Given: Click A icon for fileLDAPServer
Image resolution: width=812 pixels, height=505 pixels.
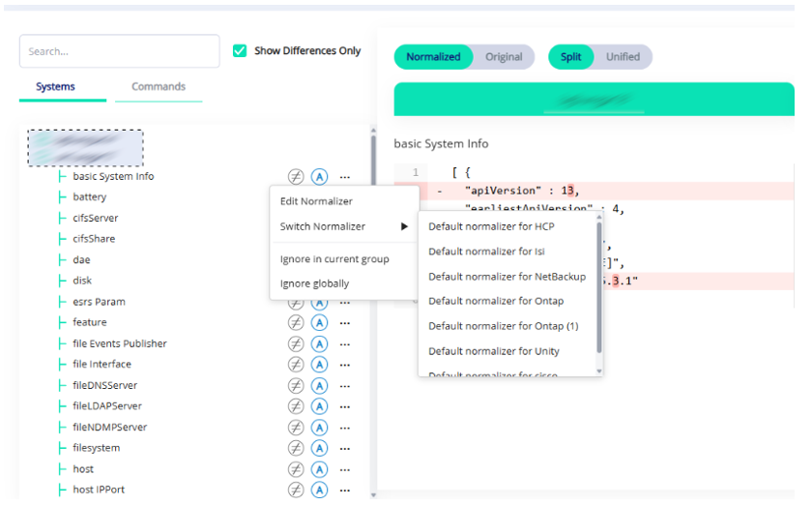Looking at the screenshot, I should coord(320,406).
